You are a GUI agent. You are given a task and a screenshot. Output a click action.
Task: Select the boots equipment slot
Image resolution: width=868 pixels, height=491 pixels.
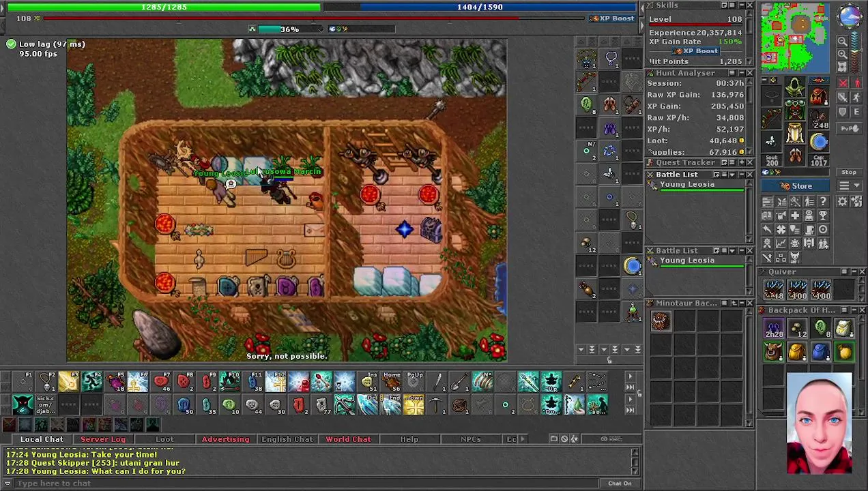tap(795, 155)
